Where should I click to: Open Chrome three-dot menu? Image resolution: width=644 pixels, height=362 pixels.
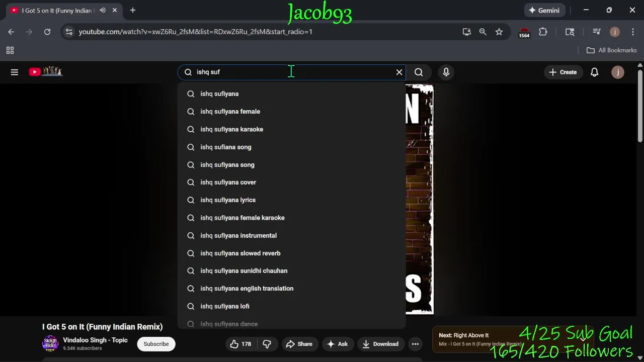(632, 32)
